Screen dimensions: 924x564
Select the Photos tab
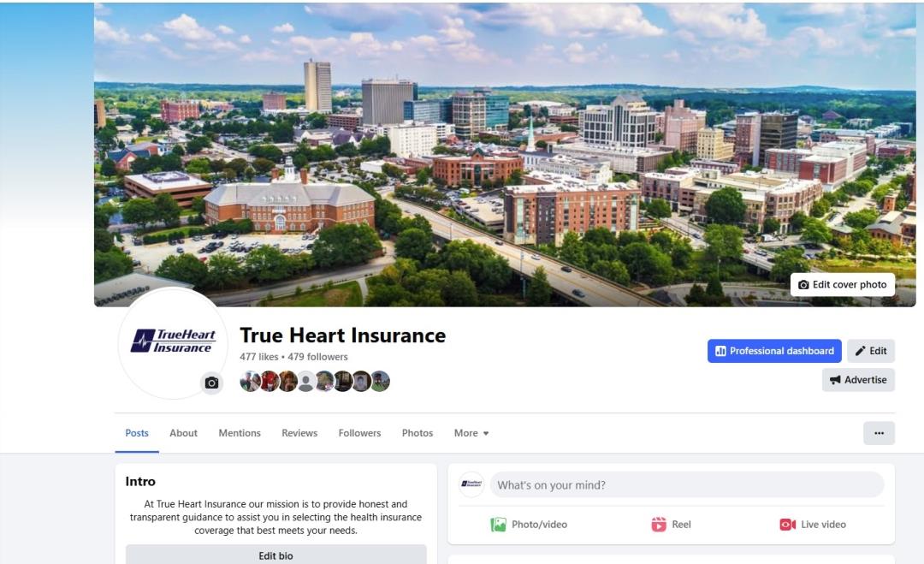[418, 433]
